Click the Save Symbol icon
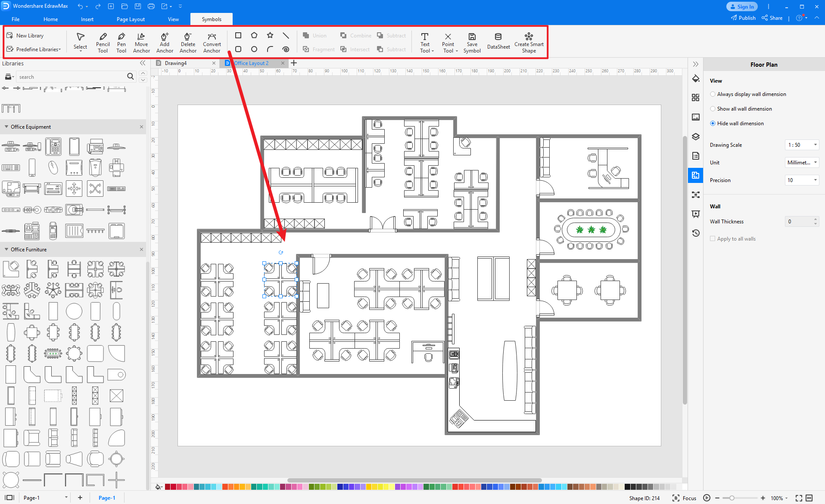 [472, 41]
